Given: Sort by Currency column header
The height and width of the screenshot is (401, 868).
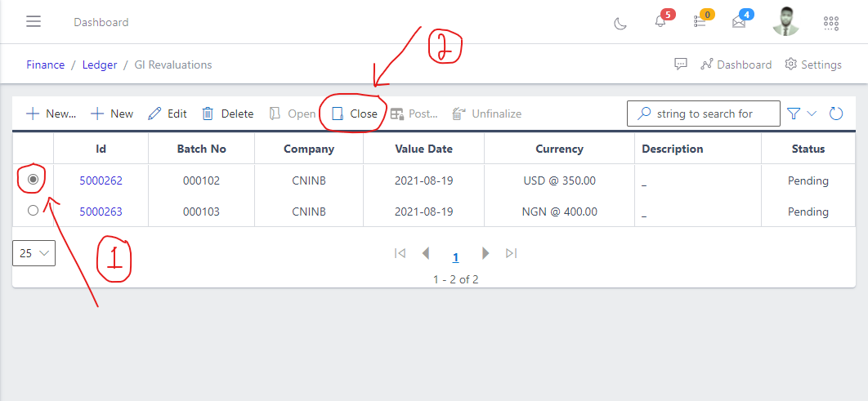Looking at the screenshot, I should tap(559, 149).
